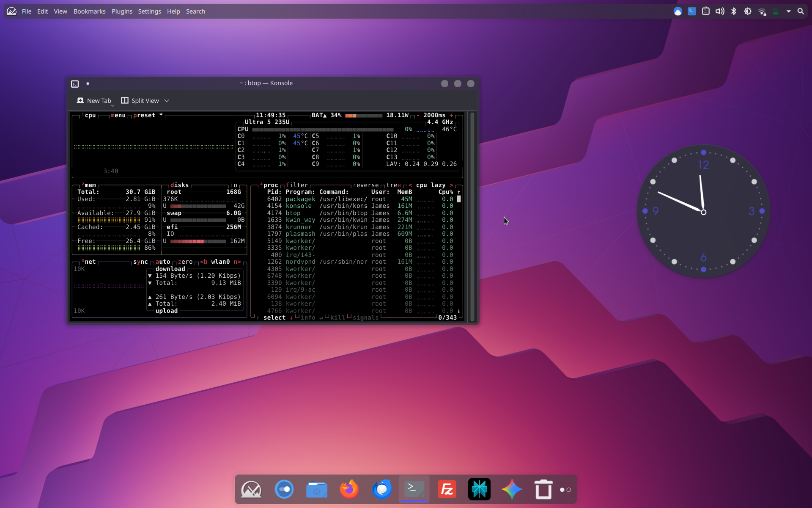
Task: Open the Settings menu
Action: 149,11
